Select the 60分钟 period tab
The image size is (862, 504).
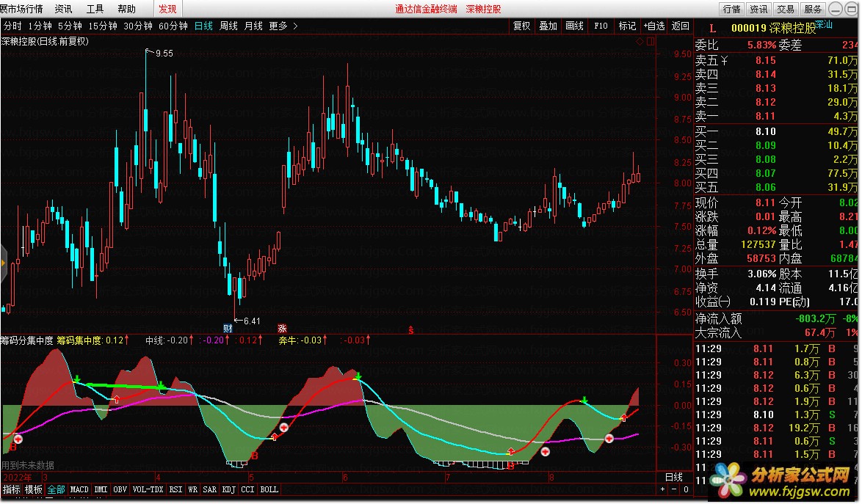click(x=173, y=26)
